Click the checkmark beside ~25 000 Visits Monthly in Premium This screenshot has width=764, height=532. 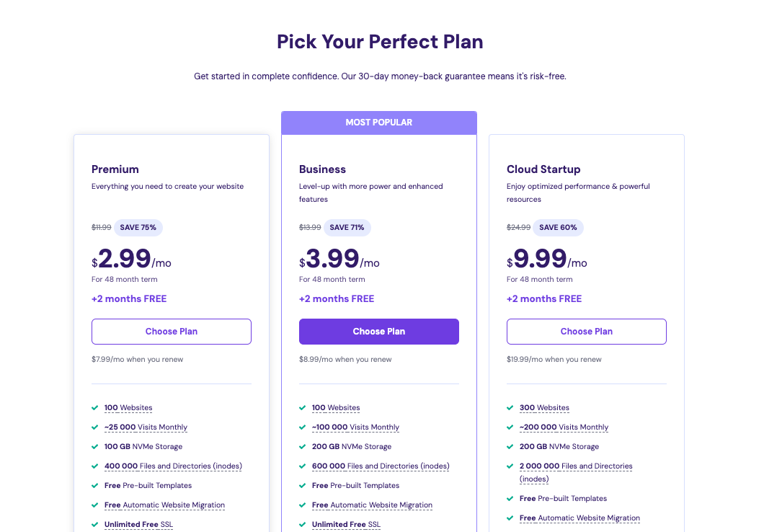(x=94, y=427)
